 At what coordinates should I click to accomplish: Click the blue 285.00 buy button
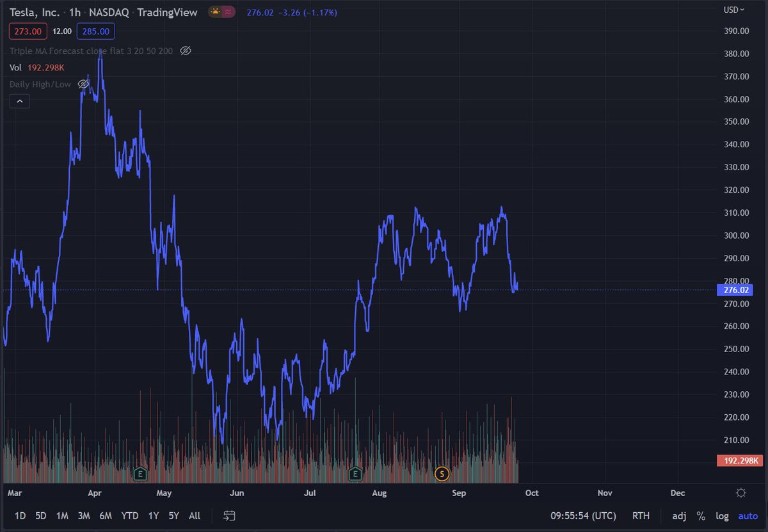(x=95, y=31)
